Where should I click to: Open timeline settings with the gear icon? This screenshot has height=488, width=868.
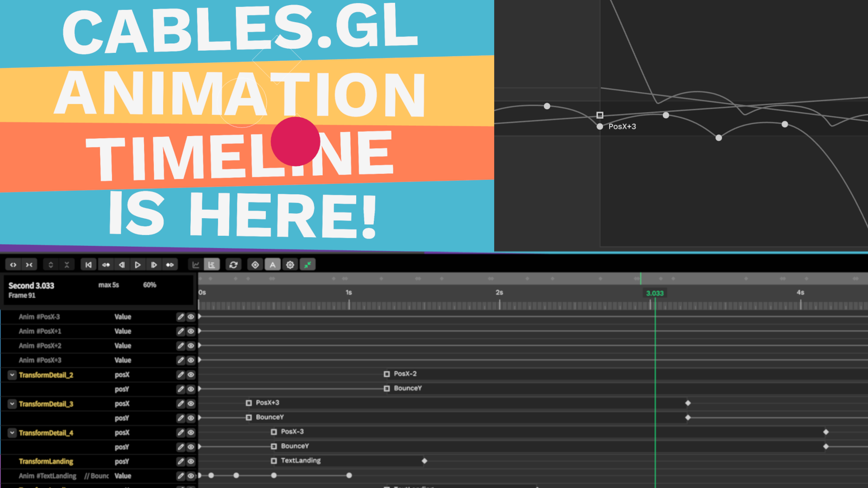[x=290, y=265]
